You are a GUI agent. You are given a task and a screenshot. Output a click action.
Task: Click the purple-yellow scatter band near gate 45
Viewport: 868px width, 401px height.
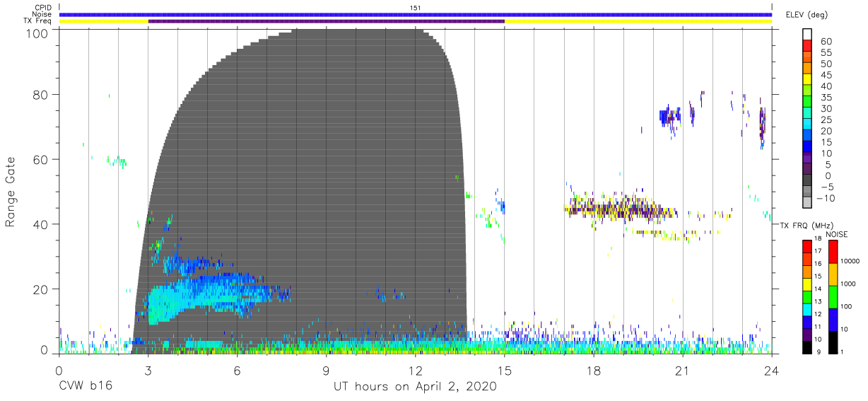coord(621,209)
